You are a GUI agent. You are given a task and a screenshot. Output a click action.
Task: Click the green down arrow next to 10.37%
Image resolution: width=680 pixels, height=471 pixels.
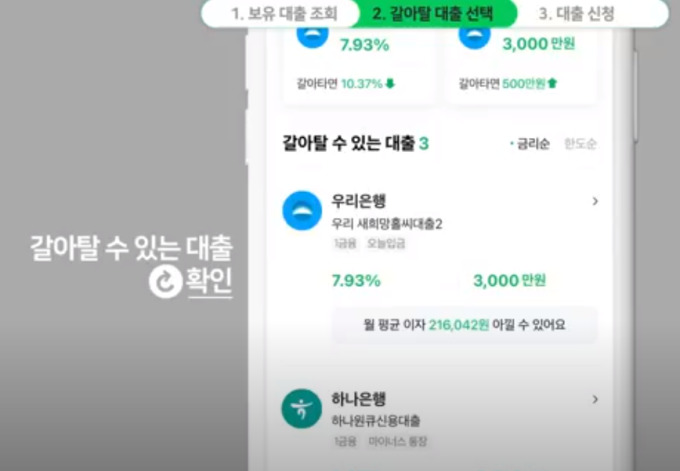[390, 83]
